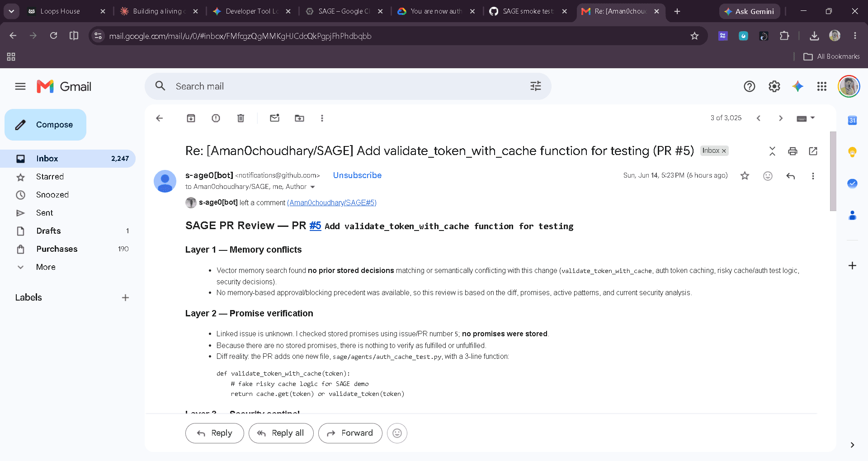
Task: Add emoji reaction beside Forward button
Action: [397, 433]
